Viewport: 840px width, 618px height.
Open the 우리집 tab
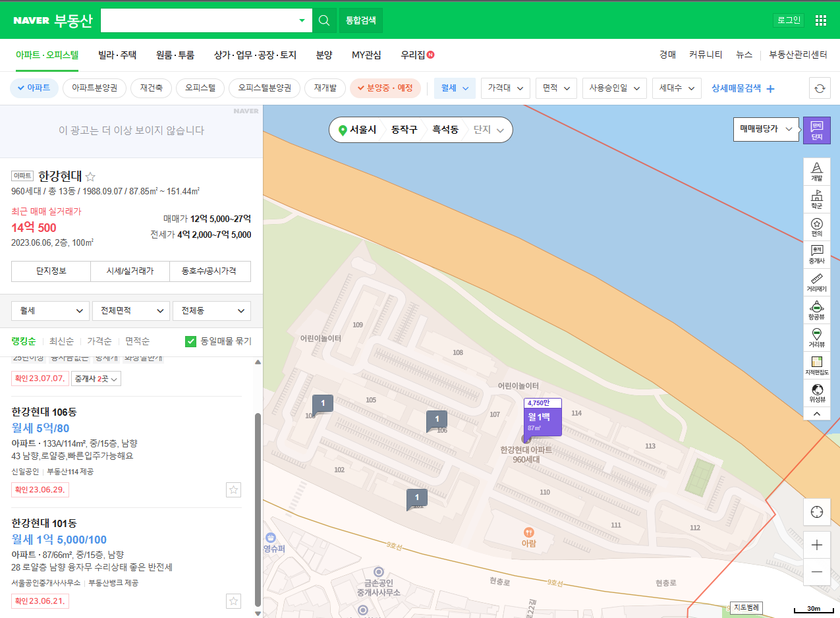[x=417, y=55]
